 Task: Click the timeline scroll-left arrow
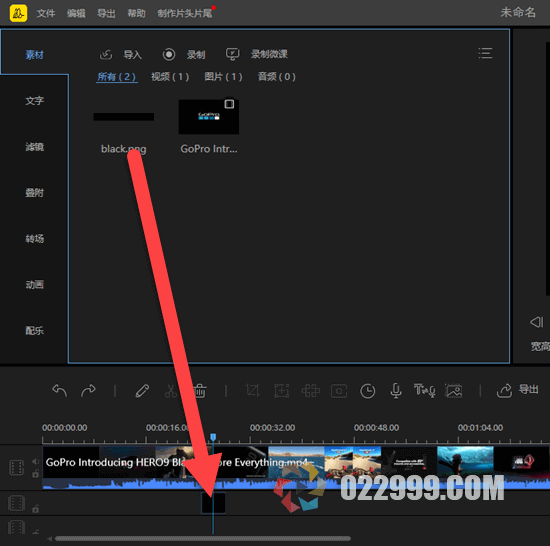point(50,539)
